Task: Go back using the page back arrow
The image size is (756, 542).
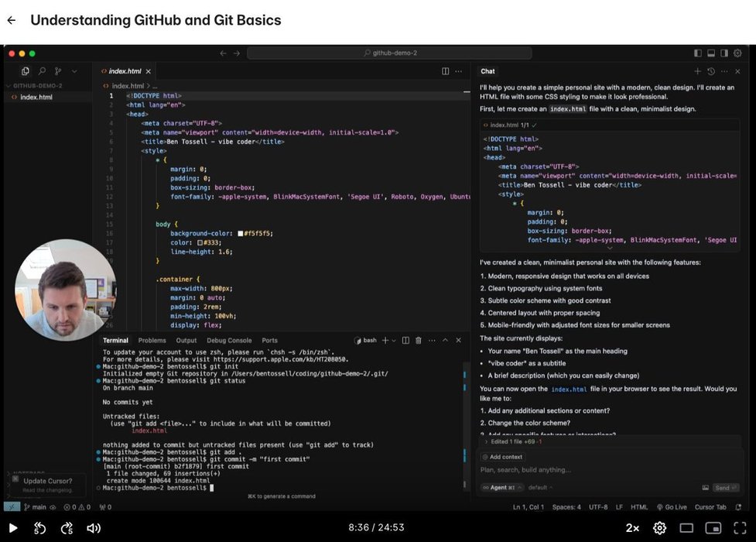Action: (12, 20)
